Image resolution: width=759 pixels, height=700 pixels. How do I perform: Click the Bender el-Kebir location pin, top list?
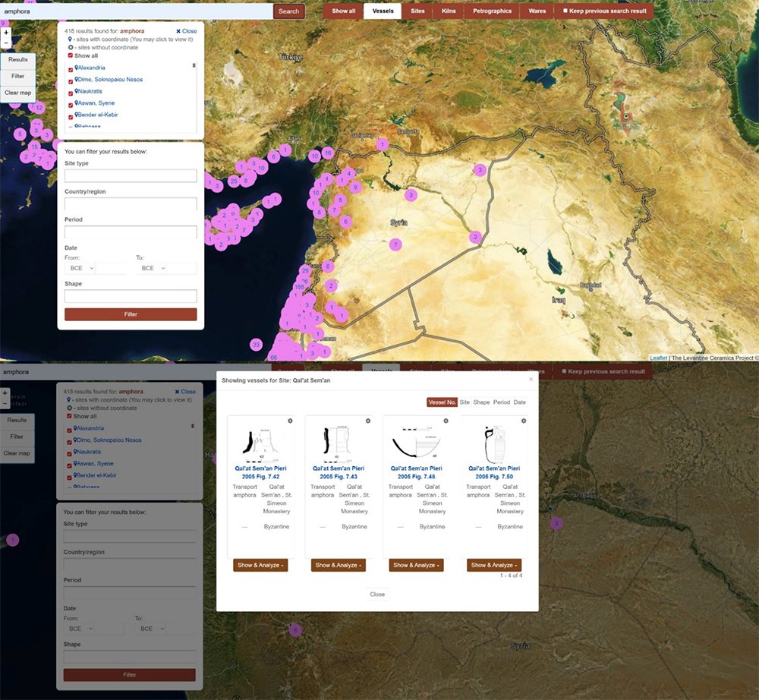point(77,115)
